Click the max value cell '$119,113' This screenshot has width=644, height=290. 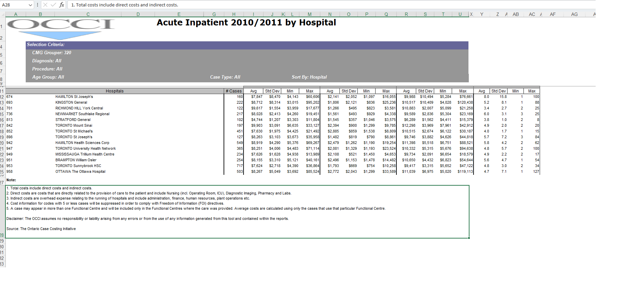point(465,172)
